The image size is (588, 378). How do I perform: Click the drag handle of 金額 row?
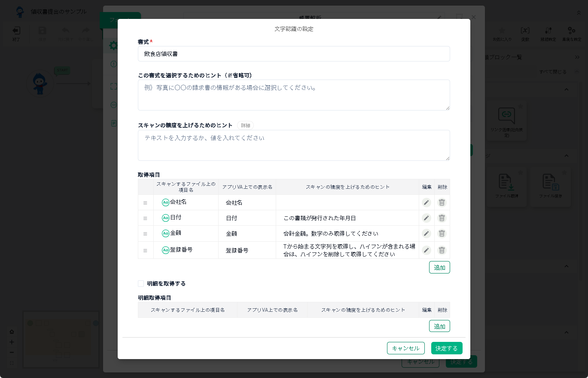point(145,234)
